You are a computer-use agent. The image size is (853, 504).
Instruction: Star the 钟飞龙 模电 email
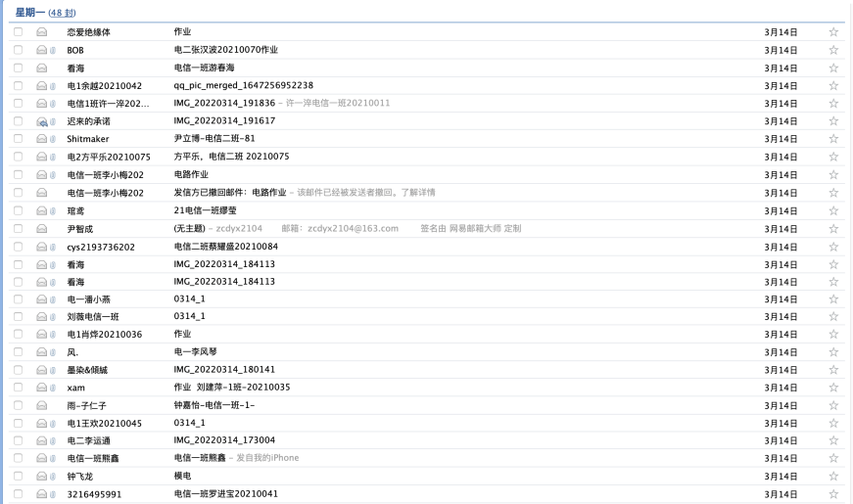pyautogui.click(x=833, y=476)
